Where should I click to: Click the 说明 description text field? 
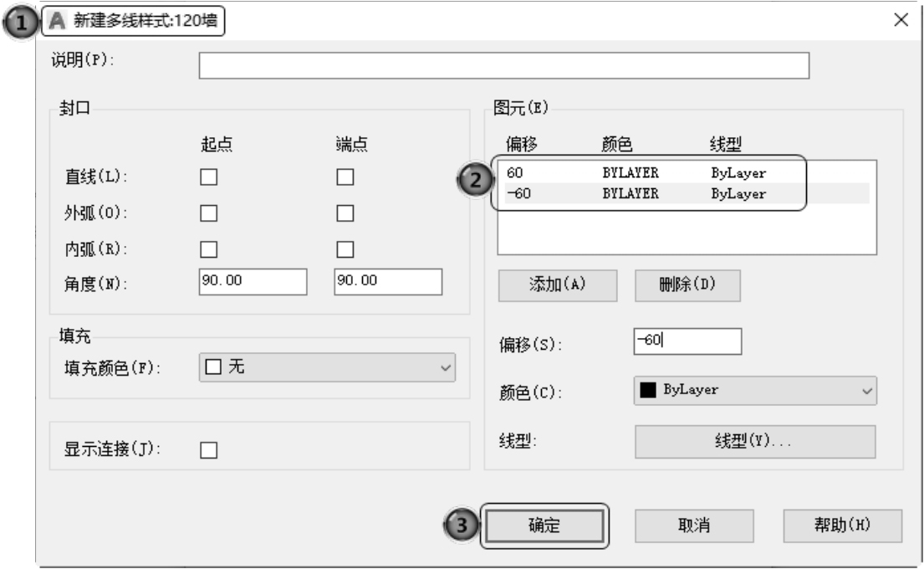click(503, 65)
